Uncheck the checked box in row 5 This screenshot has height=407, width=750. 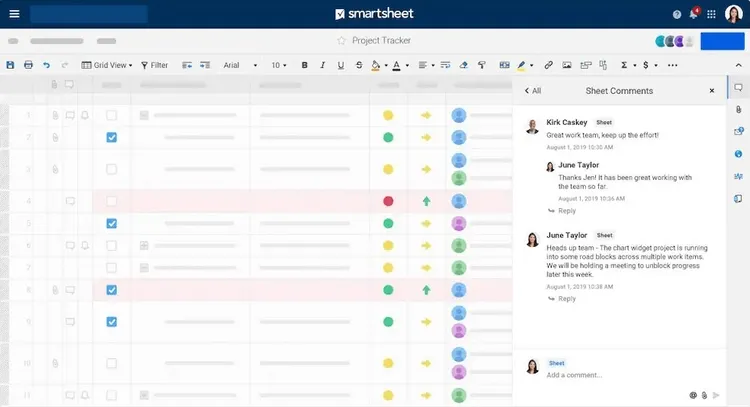[x=111, y=223]
